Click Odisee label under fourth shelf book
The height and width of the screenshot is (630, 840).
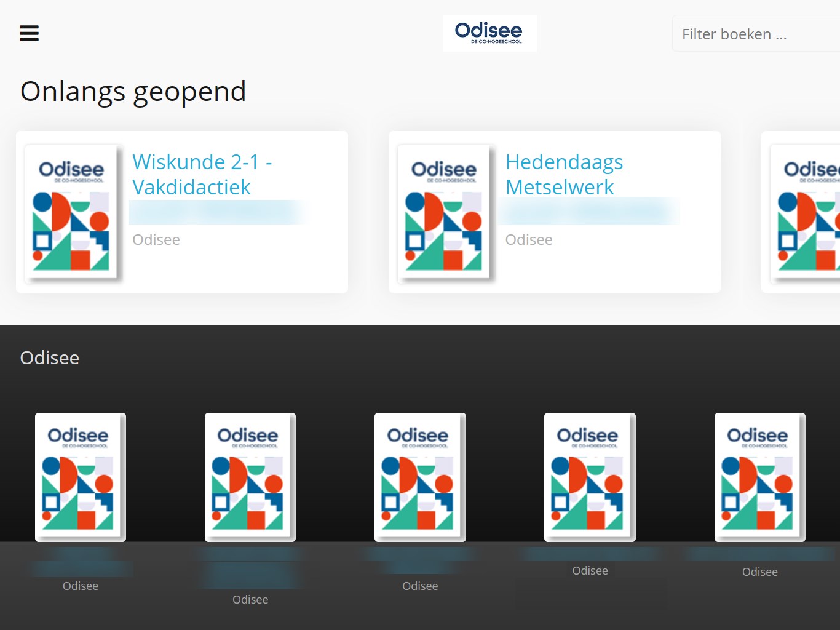click(x=590, y=571)
